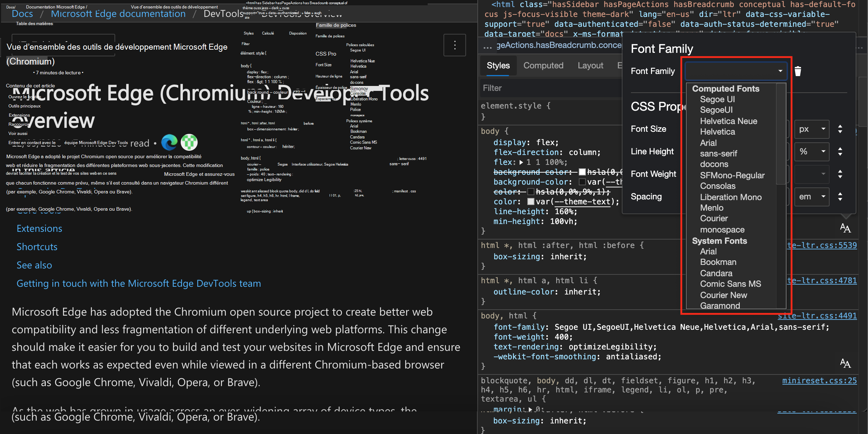868x434 pixels.
Task: Click the Font Size stepper arrows
Action: (x=840, y=129)
